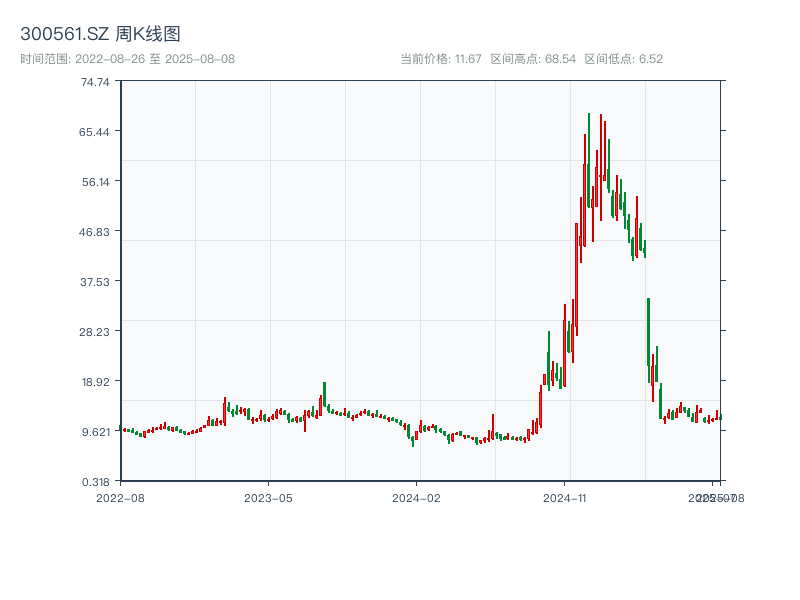
Task: Click the 2022-08 x-axis date label
Action: pyautogui.click(x=121, y=499)
